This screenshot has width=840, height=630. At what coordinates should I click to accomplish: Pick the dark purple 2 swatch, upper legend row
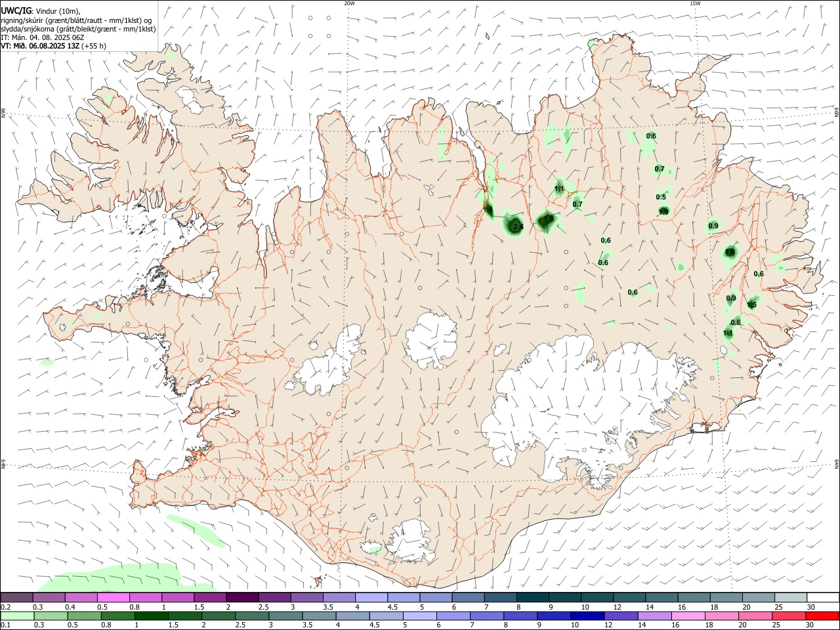243,598
